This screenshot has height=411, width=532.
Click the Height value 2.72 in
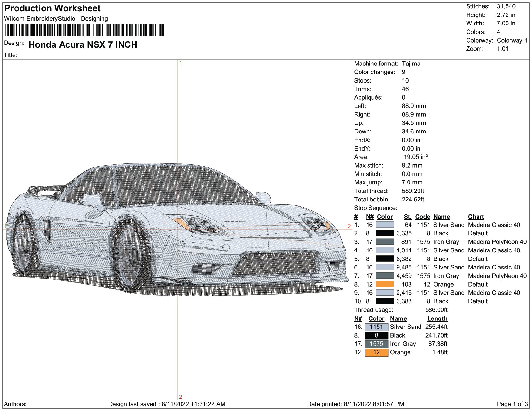(x=506, y=15)
